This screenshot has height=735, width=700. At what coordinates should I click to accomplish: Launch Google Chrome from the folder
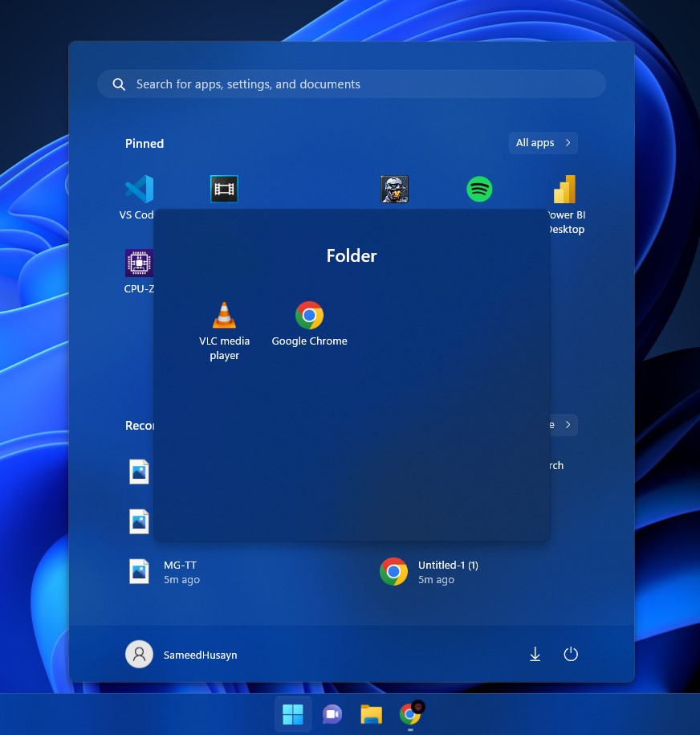[309, 324]
